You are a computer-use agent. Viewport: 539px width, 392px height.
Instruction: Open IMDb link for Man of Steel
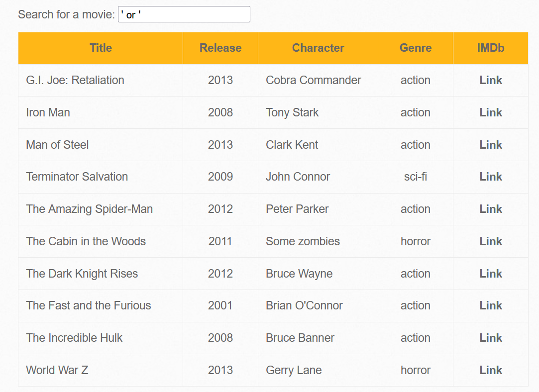point(491,145)
